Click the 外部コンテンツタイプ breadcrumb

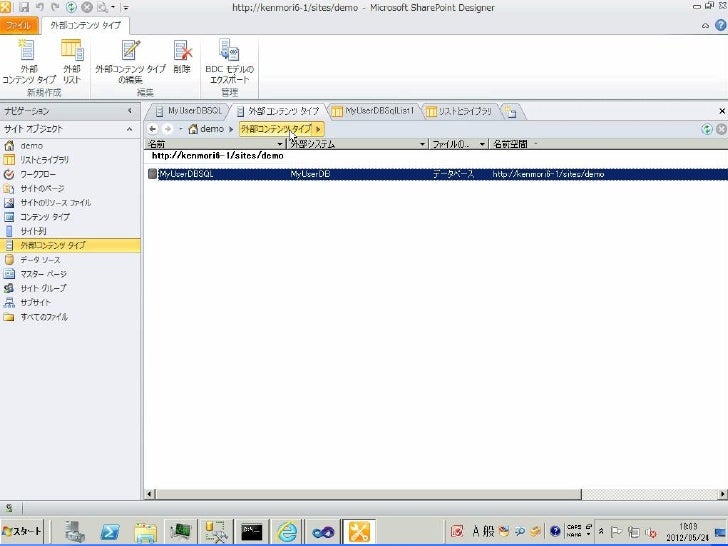[276, 129]
